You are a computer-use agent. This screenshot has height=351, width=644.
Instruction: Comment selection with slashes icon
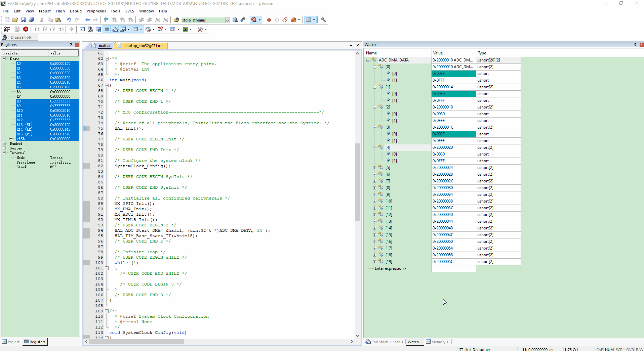pos(158,20)
